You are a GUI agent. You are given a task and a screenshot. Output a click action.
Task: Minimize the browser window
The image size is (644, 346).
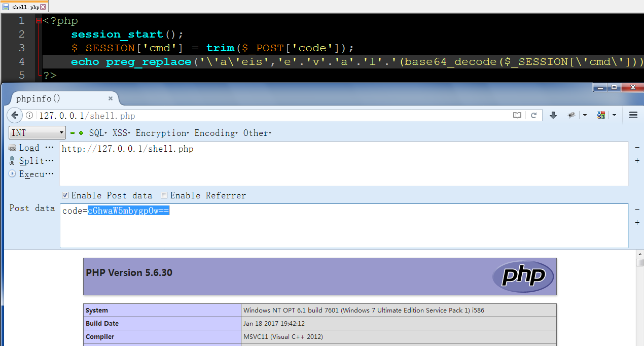pyautogui.click(x=600, y=87)
